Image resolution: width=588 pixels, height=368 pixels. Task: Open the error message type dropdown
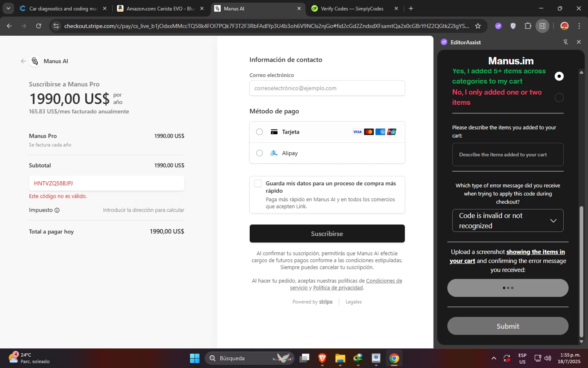click(508, 220)
